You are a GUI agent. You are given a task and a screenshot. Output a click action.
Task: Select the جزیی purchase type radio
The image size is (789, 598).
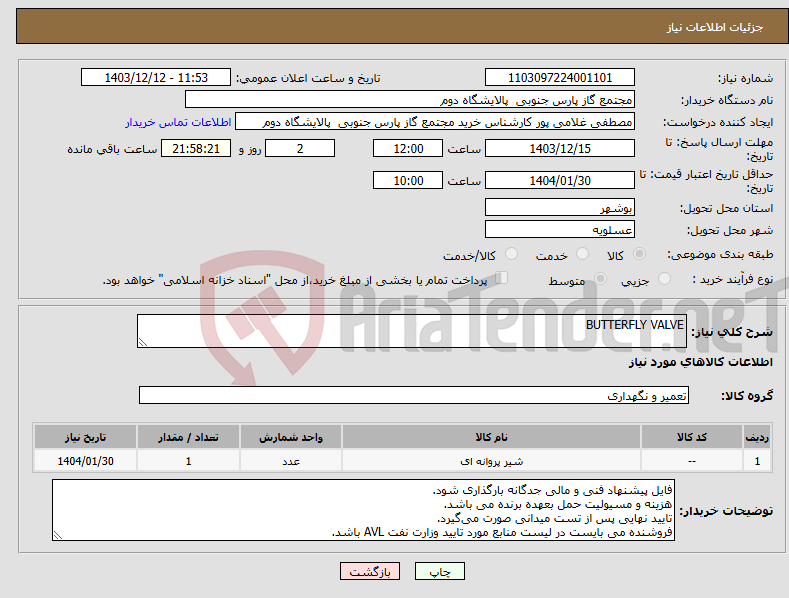click(664, 278)
